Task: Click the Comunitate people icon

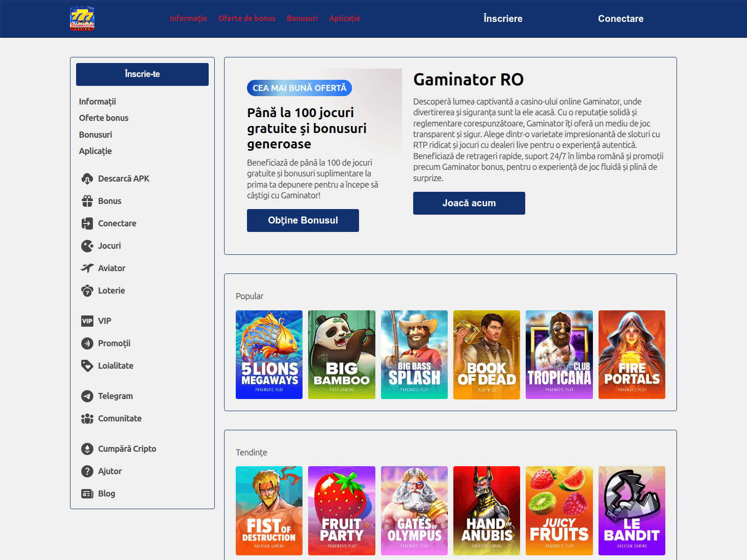Action: (87, 419)
